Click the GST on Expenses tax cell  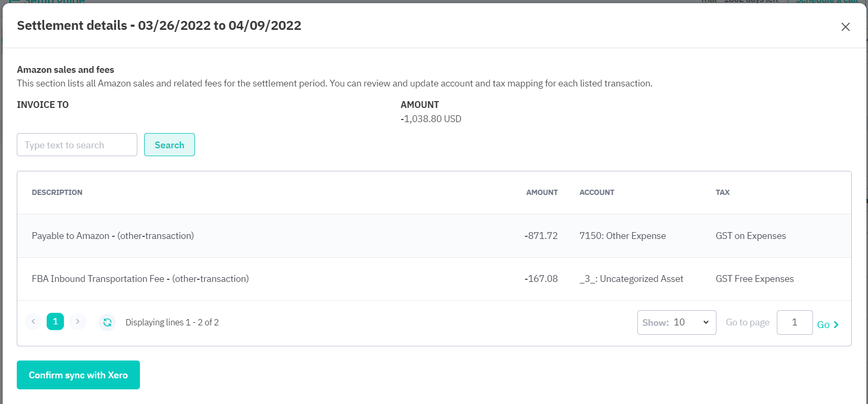pos(751,236)
